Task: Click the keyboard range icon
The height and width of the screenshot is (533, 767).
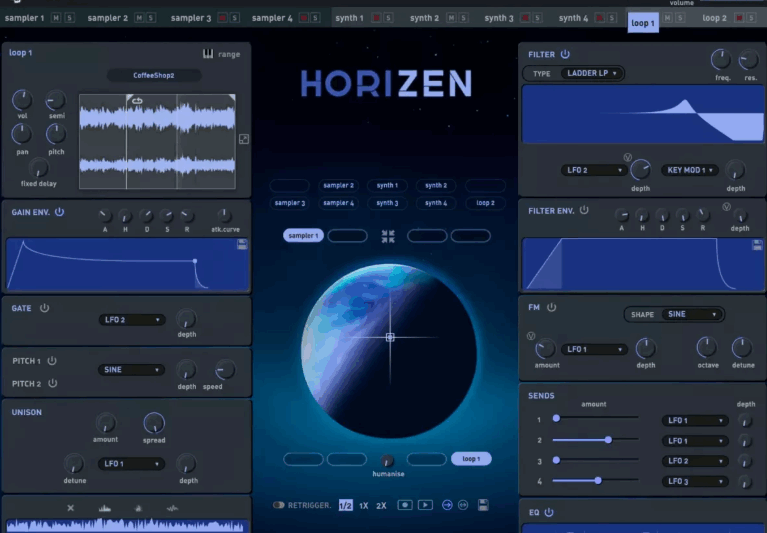Action: [x=208, y=54]
